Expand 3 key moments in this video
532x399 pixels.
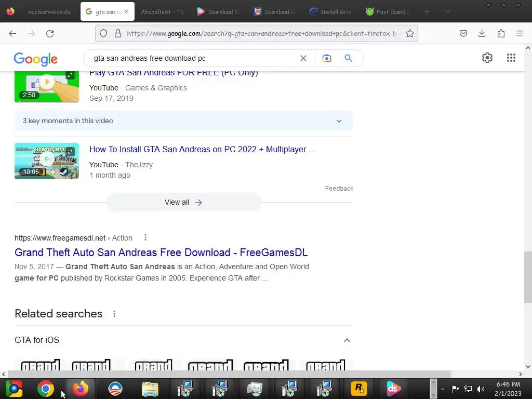coord(183,121)
